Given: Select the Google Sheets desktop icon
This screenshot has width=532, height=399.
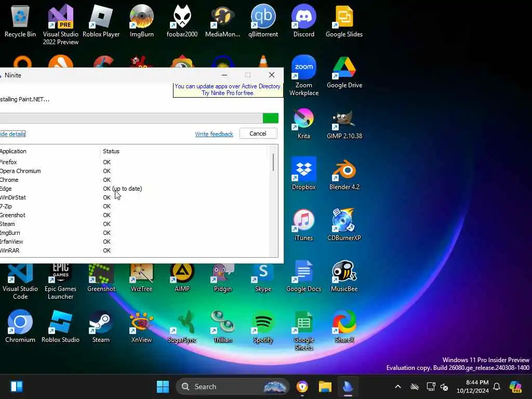Looking at the screenshot, I should click(303, 330).
